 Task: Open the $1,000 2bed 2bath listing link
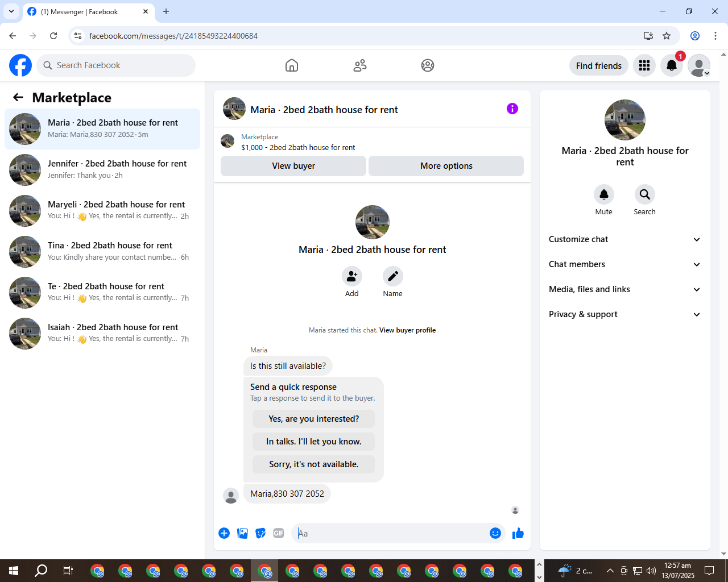298,147
